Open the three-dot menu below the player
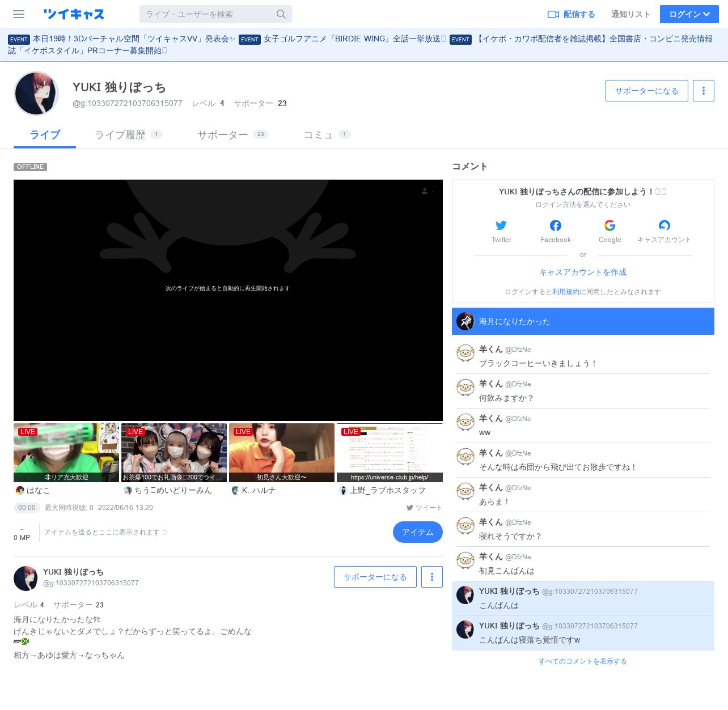This screenshot has height=710, width=728. (x=432, y=577)
